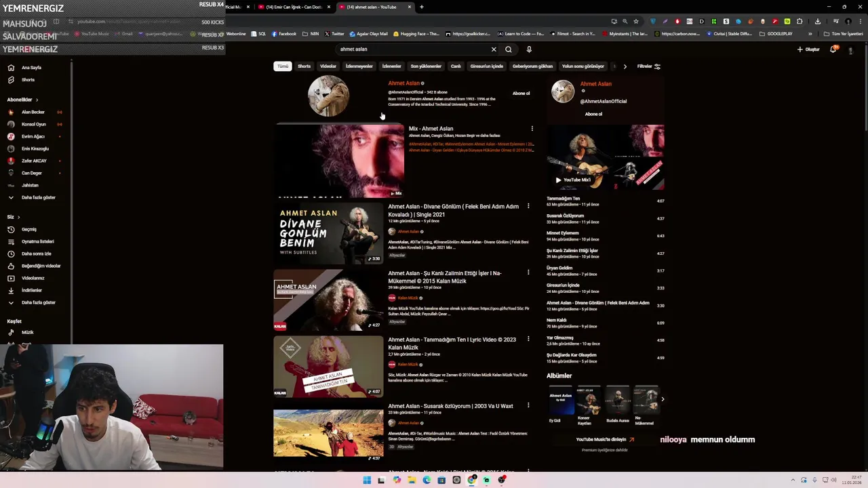Select the İzlenmeyenler filter chip
The height and width of the screenshot is (488, 868).
coord(359,66)
